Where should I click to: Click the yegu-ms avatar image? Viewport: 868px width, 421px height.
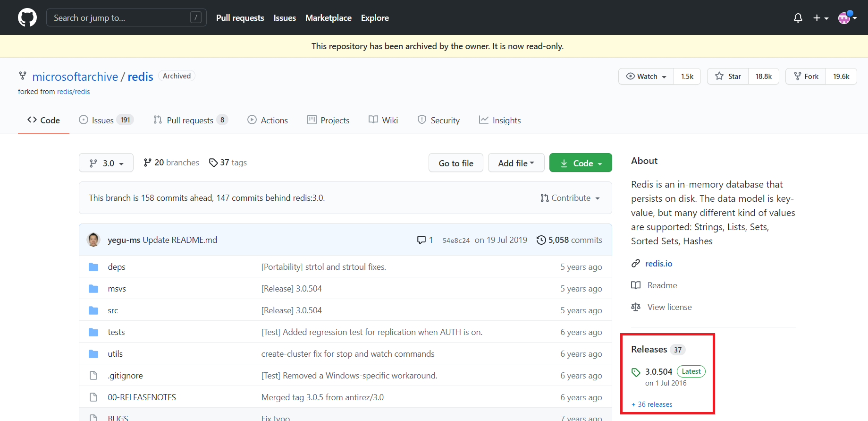(93, 240)
